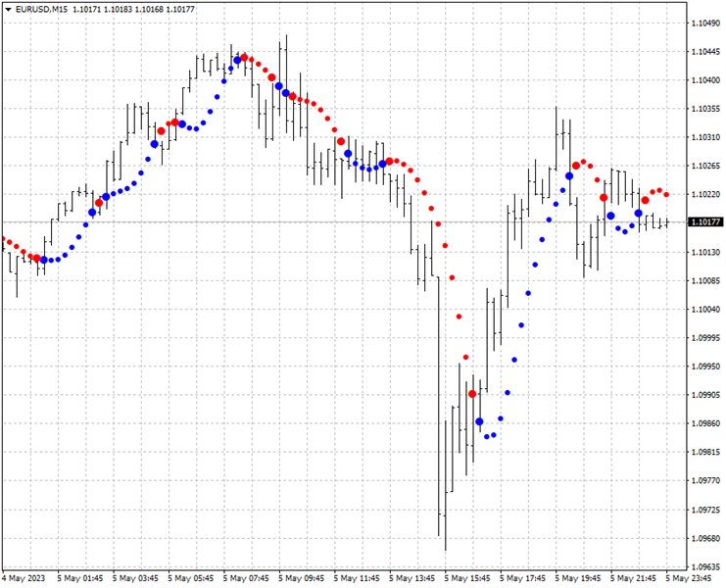The height and width of the screenshot is (588, 726).
Task: Click the time label 5 May 13:45
Action: tap(412, 578)
